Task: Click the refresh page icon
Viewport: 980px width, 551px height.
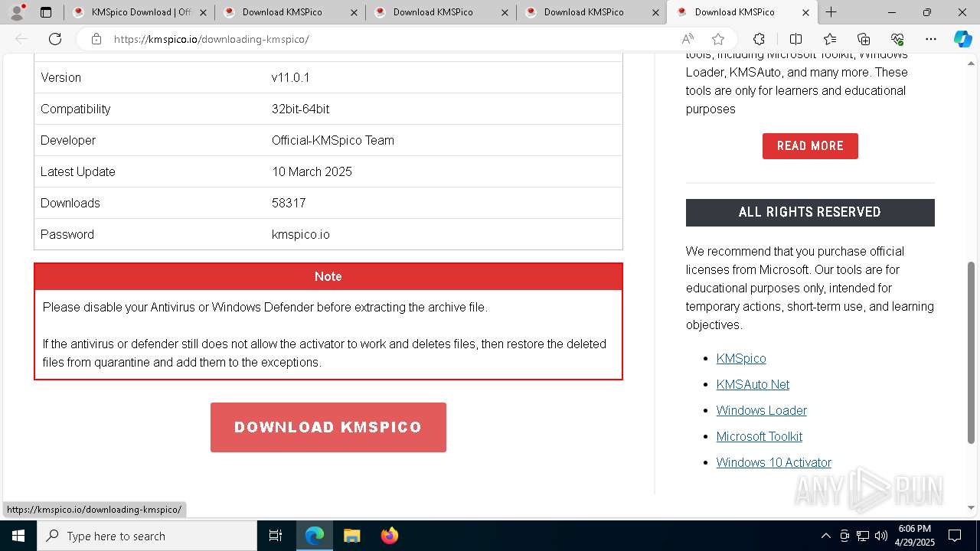Action: click(x=55, y=39)
